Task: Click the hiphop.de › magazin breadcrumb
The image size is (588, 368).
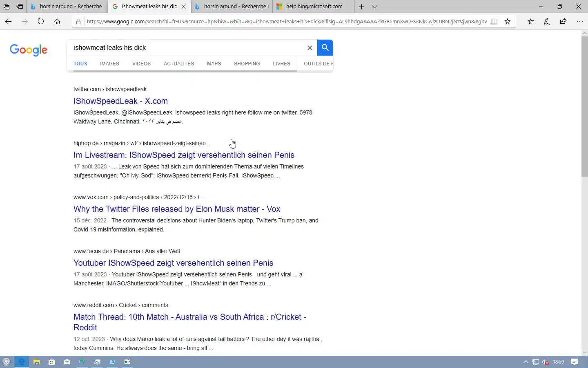Action: click(x=142, y=143)
